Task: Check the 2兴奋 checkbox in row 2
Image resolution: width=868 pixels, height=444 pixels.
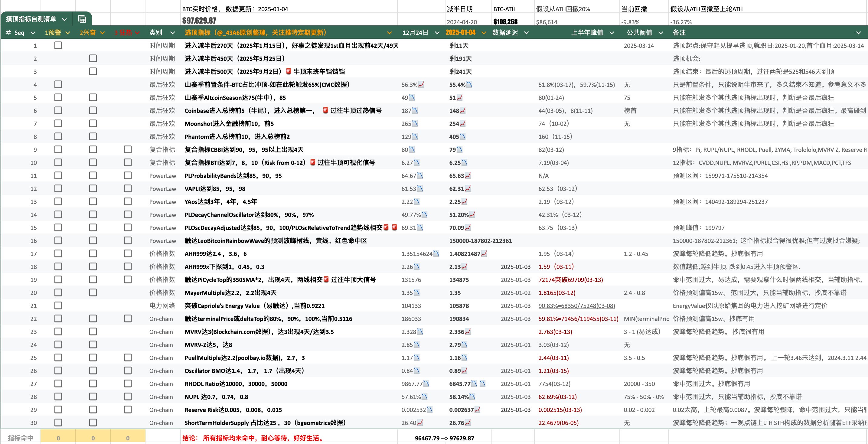Action: pos(93,58)
